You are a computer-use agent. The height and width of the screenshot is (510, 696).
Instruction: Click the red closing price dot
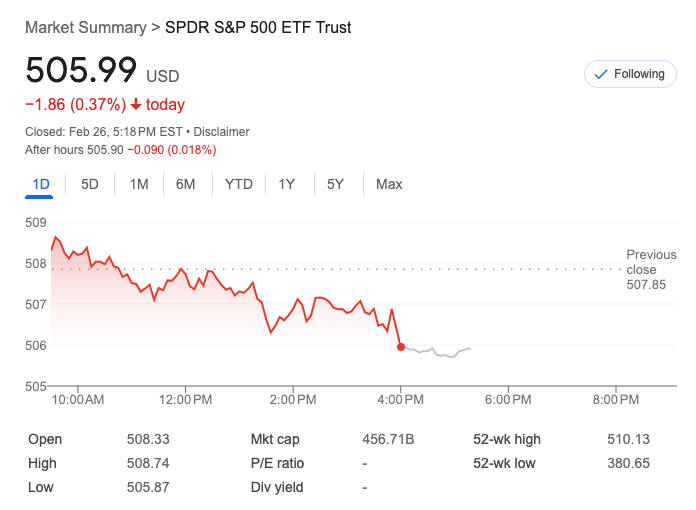click(x=401, y=347)
